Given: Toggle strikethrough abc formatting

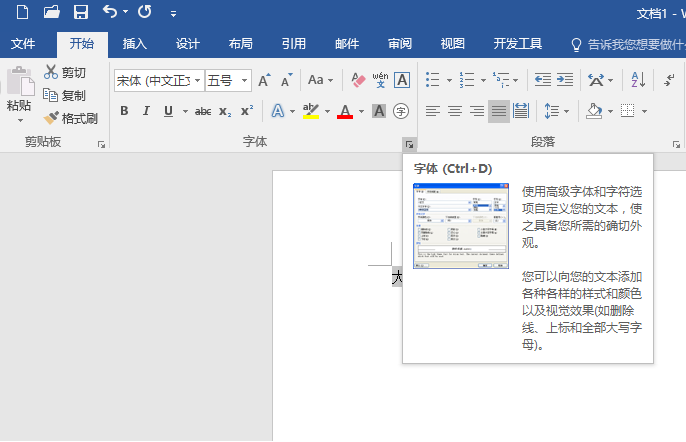Looking at the screenshot, I should 203,111.
